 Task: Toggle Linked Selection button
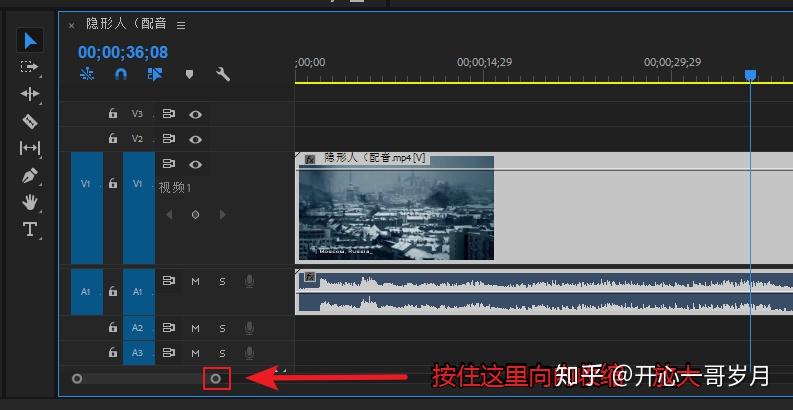coord(154,74)
